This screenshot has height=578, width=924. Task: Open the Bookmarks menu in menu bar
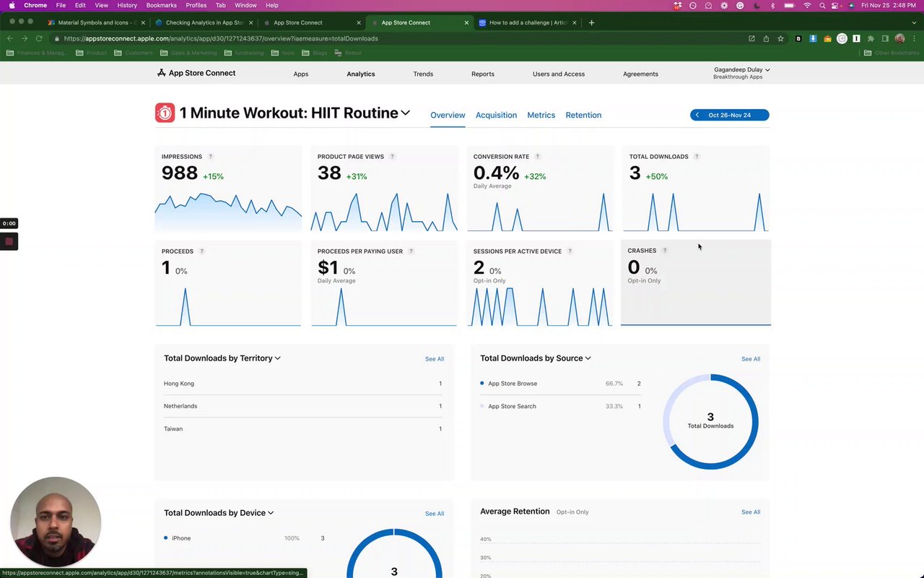coord(161,5)
